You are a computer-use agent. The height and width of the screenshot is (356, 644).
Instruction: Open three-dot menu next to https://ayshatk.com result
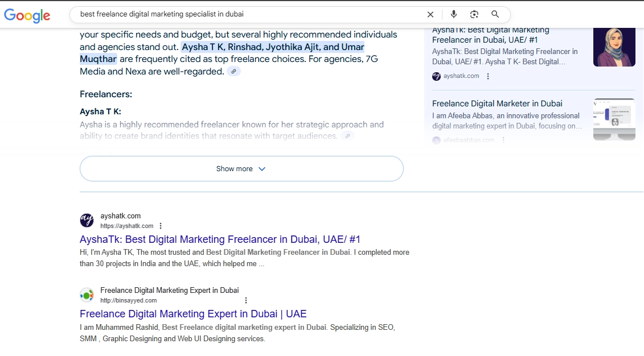161,226
